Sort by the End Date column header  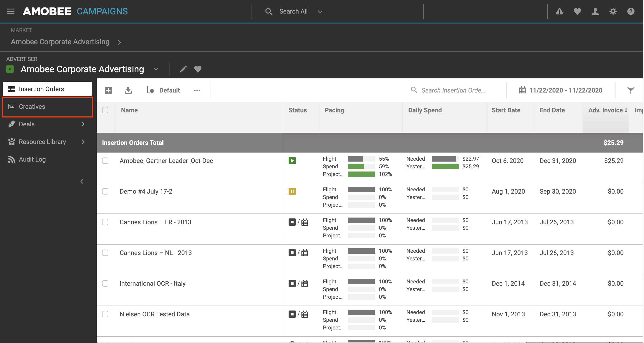coord(552,110)
